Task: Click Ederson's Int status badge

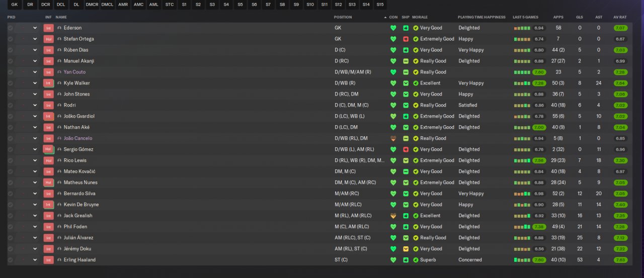Action: [x=48, y=28]
